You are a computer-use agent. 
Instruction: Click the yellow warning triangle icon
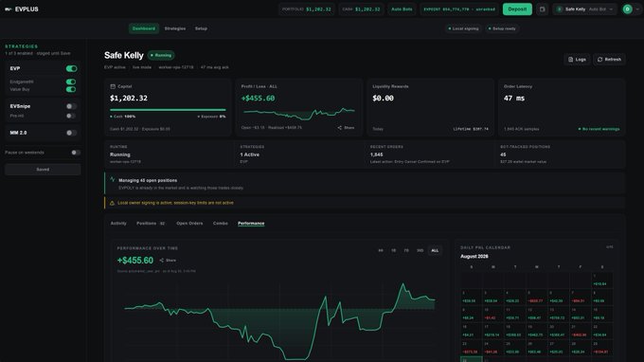click(x=112, y=203)
